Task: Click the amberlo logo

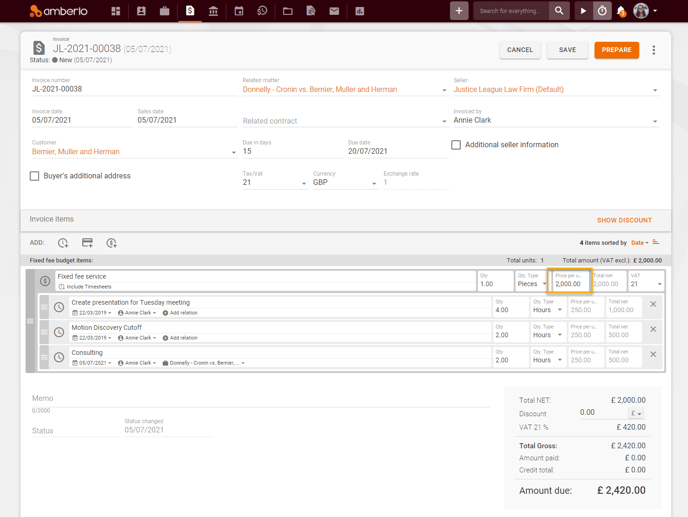Action: click(x=58, y=11)
